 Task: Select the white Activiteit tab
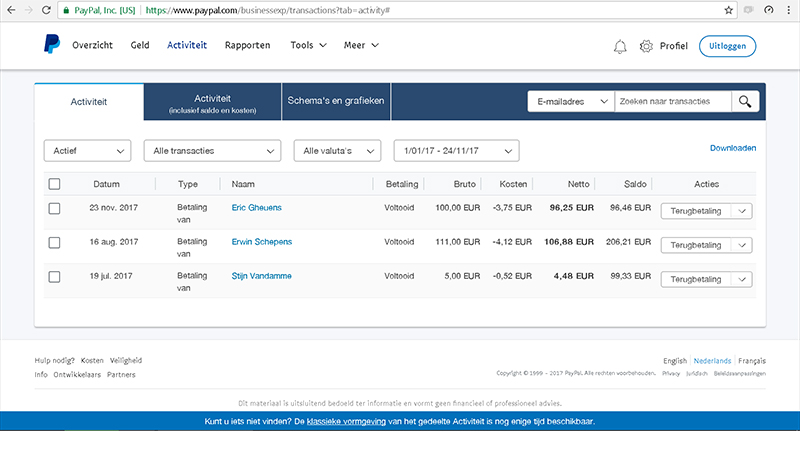tap(89, 102)
